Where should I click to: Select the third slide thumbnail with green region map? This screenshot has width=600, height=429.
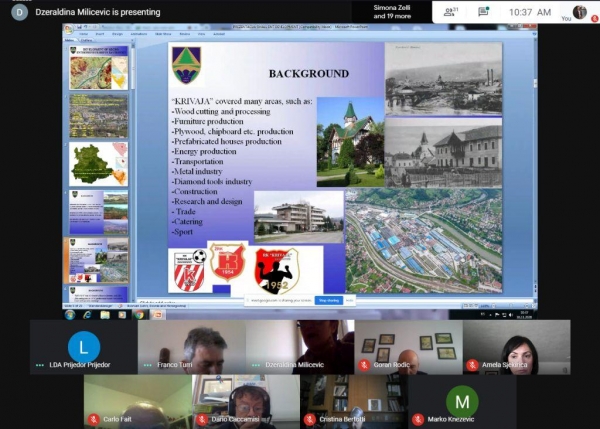pyautogui.click(x=99, y=164)
